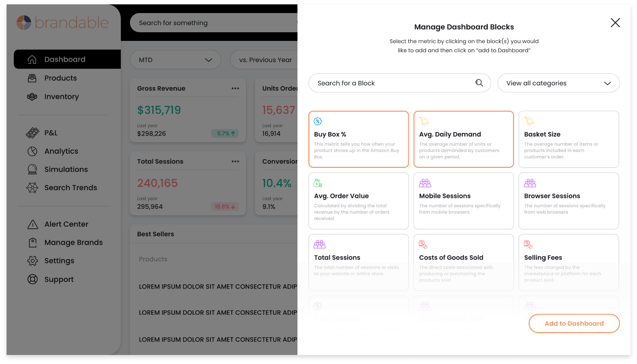Image resolution: width=637 pixels, height=364 pixels.
Task: Select the Basket Size block
Action: (x=568, y=139)
